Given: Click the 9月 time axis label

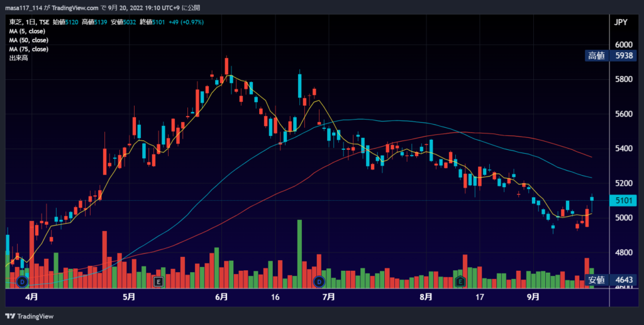Looking at the screenshot, I should [x=533, y=297].
